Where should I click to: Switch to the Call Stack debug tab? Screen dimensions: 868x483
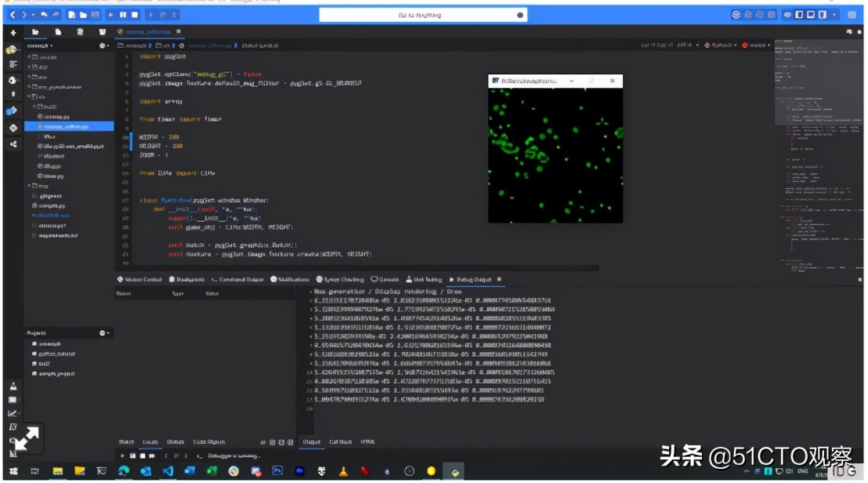(341, 442)
